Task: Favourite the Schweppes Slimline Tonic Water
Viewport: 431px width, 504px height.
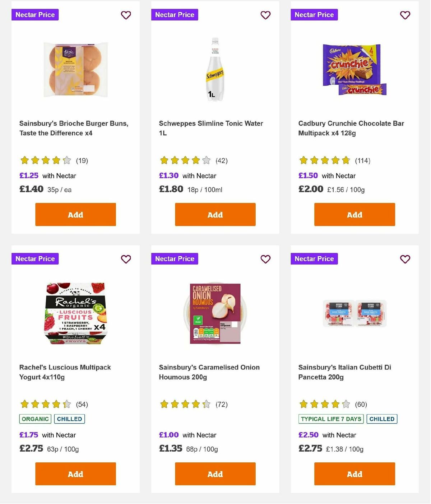Action: [265, 15]
